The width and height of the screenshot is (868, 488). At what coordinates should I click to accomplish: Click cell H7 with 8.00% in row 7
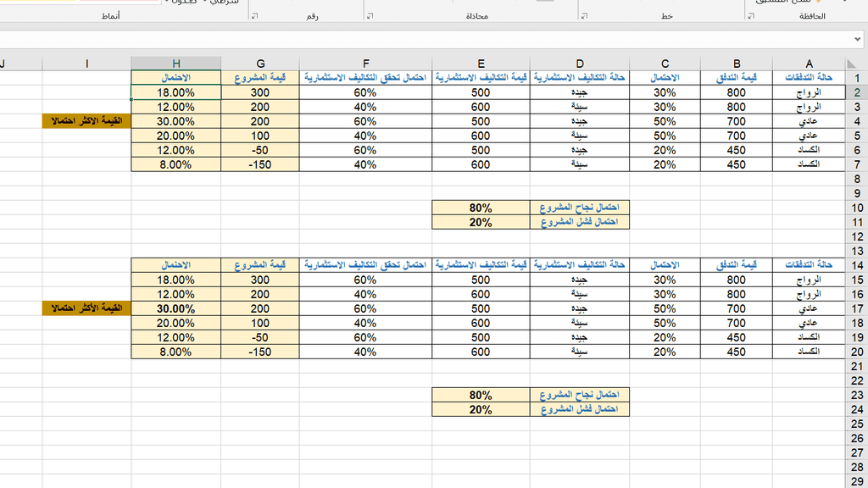coord(176,164)
